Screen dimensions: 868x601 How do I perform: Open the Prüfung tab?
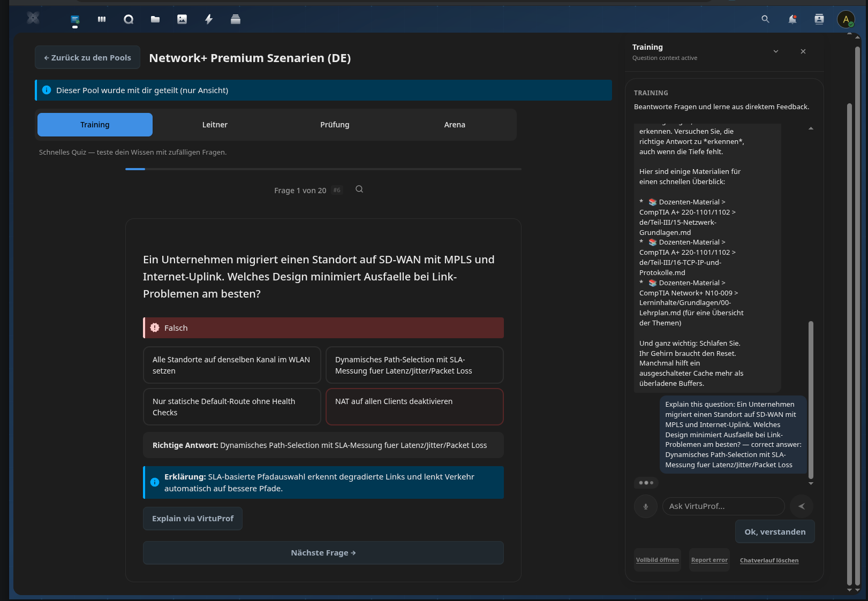334,125
